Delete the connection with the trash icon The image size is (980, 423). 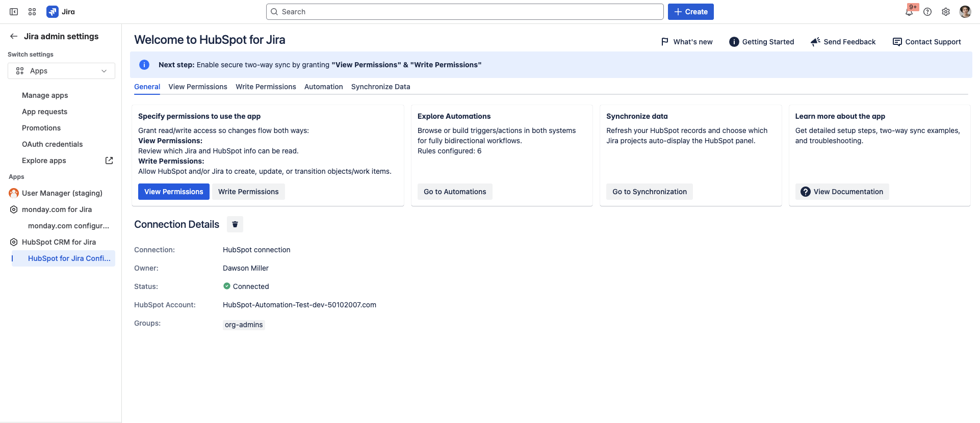point(235,224)
